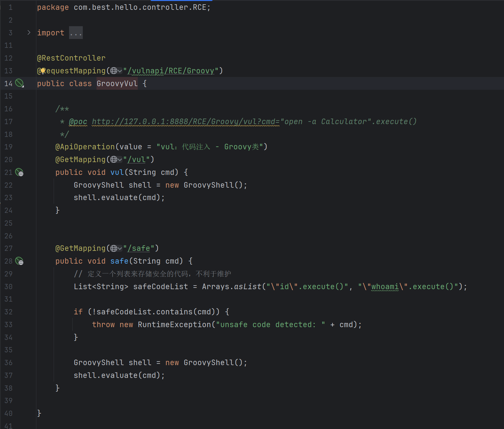Click the class gutter icon on line 14

(20, 83)
